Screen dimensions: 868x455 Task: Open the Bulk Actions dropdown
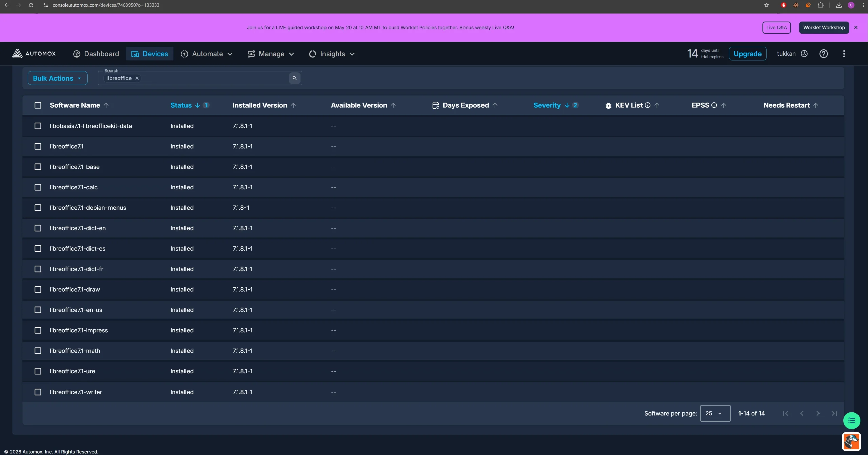tap(58, 78)
